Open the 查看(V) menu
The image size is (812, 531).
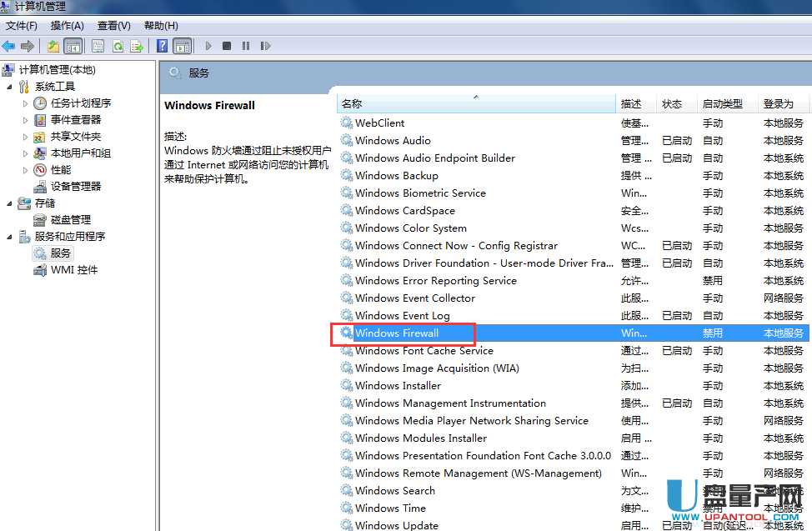114,25
